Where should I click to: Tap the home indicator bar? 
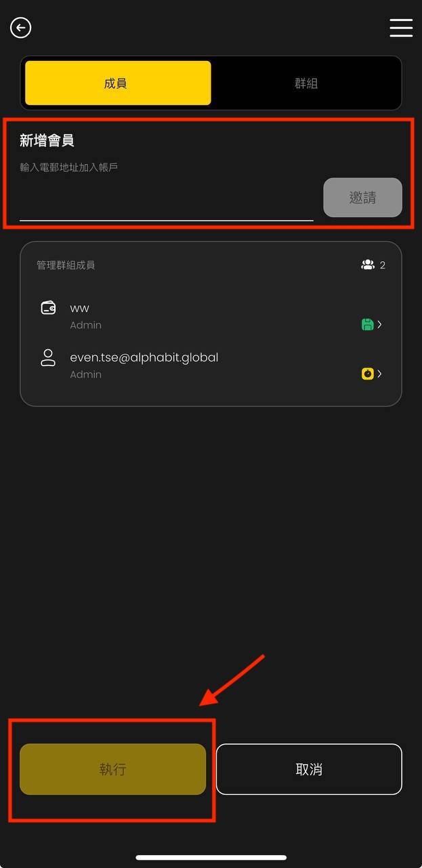click(x=211, y=858)
